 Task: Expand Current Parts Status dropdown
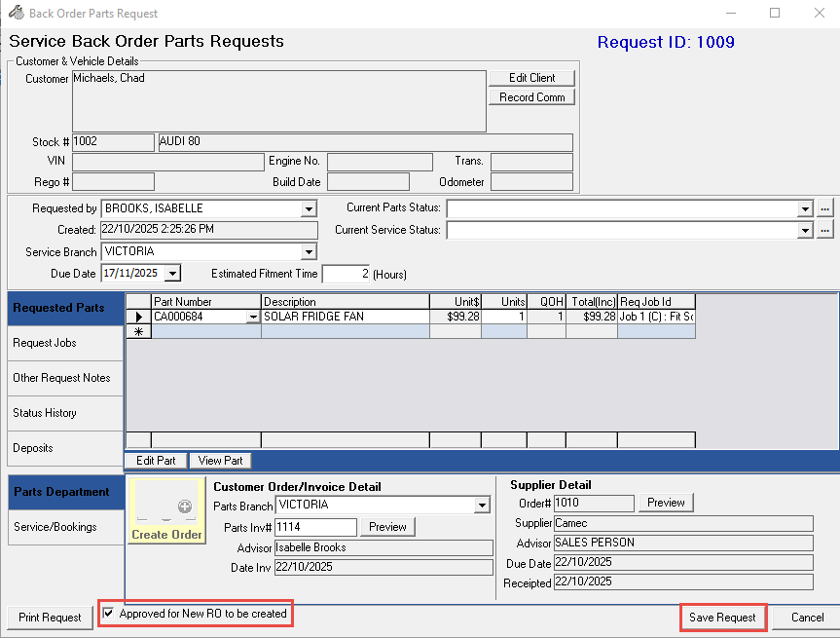(804, 208)
